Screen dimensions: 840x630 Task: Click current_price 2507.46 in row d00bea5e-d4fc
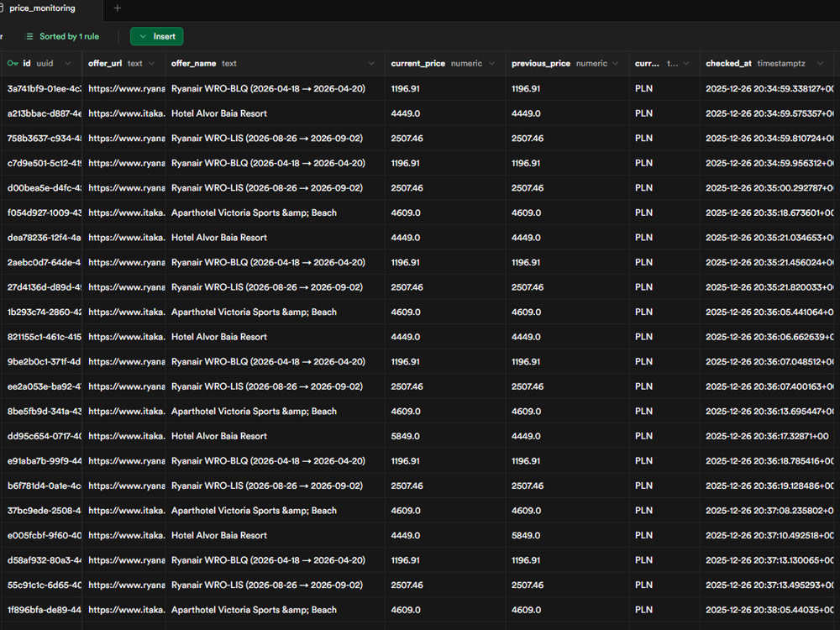445,188
